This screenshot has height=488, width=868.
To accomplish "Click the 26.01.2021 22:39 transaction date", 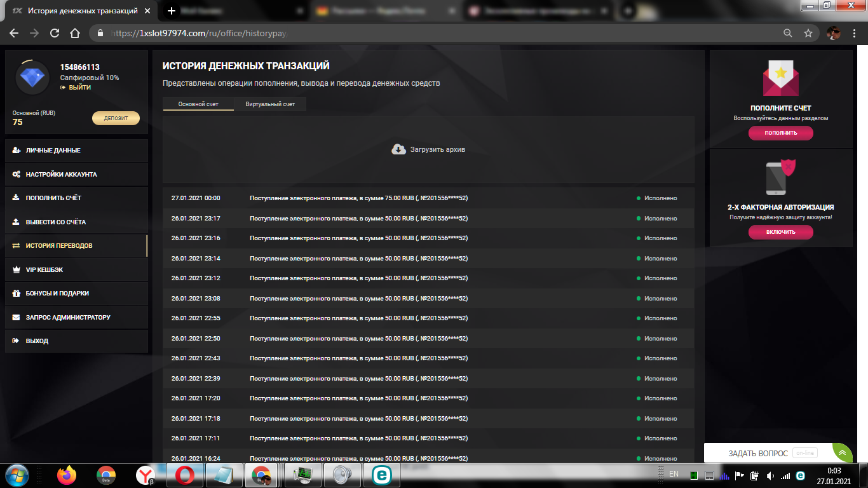I will [196, 379].
